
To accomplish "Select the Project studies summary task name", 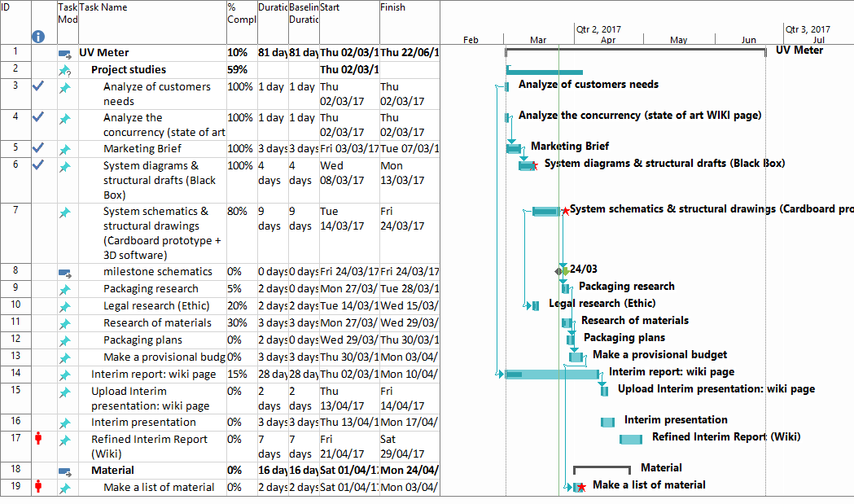I will pos(128,70).
